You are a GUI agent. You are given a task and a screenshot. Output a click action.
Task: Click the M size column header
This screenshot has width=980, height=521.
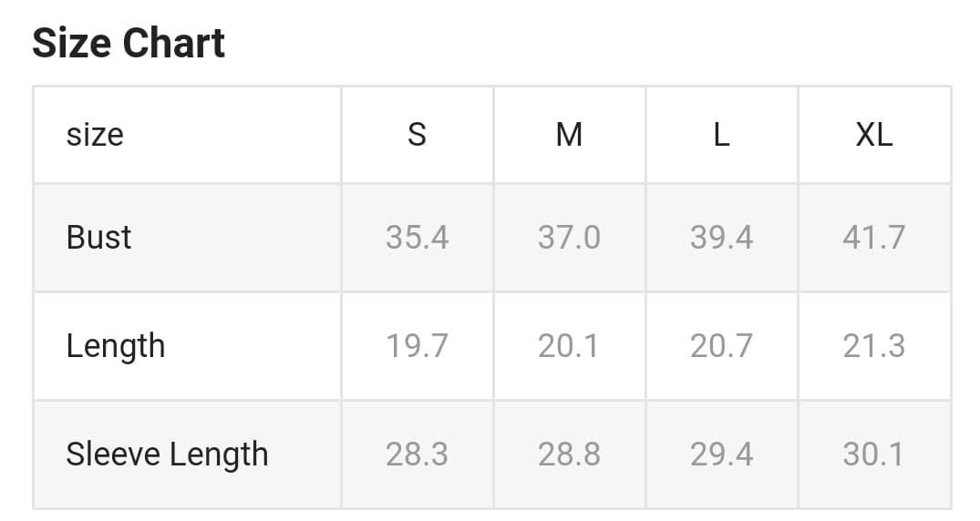click(569, 135)
